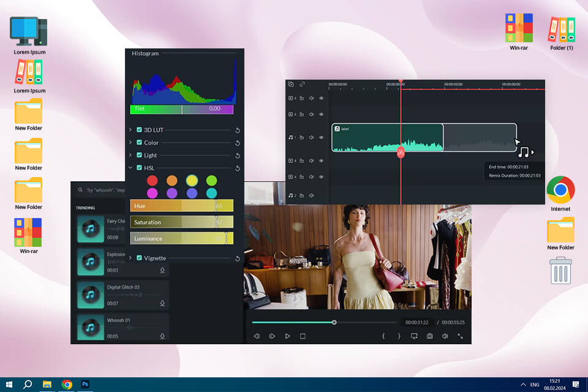588x392 pixels.
Task: Select the red HSL color swatch
Action: point(153,181)
